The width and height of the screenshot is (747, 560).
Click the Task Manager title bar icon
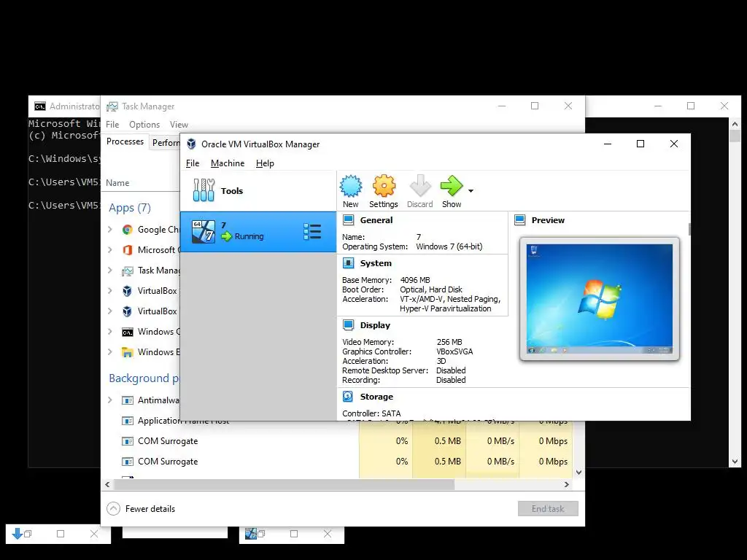pos(112,106)
